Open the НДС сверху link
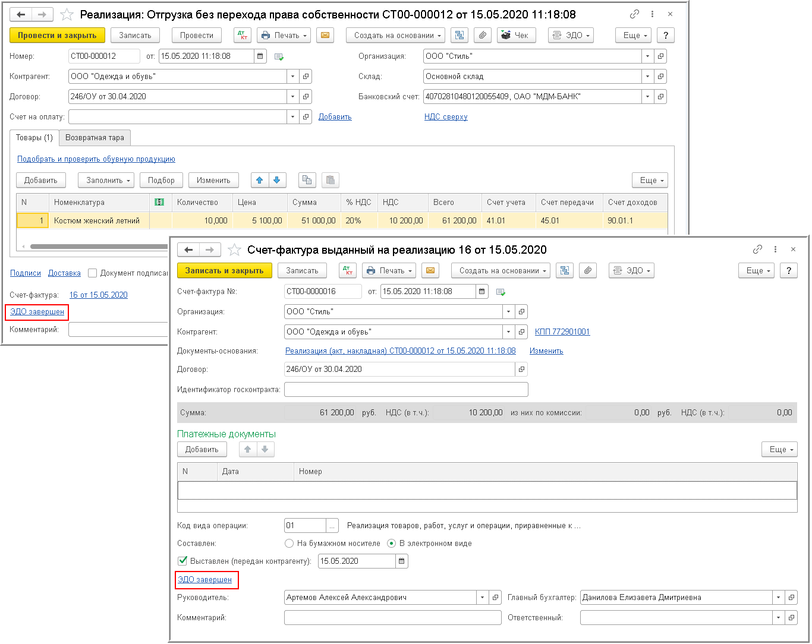812x644 pixels. pyautogui.click(x=446, y=117)
